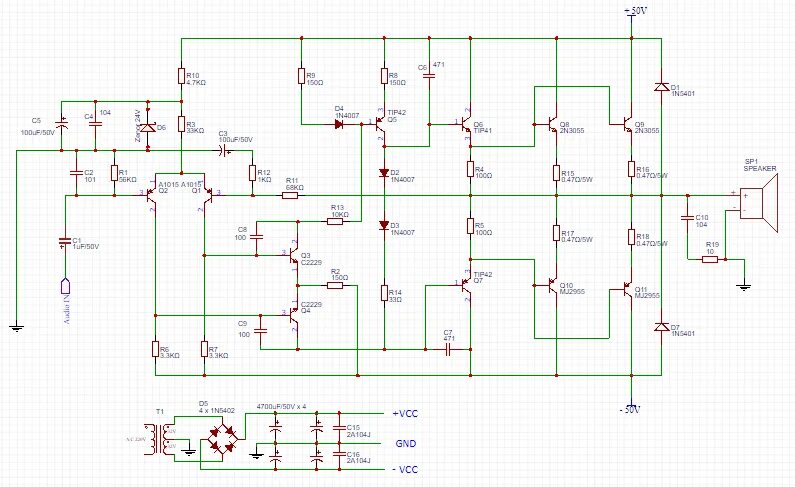Select resistor R9 150Ω symbol

pyautogui.click(x=301, y=76)
